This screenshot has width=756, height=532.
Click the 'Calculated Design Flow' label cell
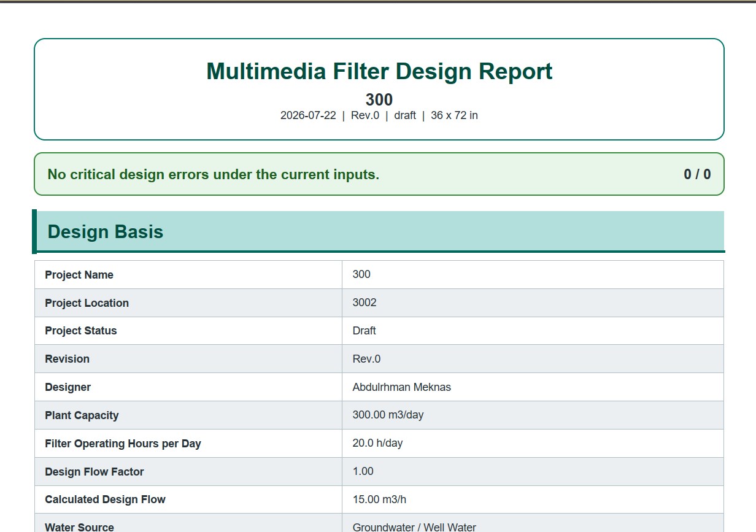(188, 499)
